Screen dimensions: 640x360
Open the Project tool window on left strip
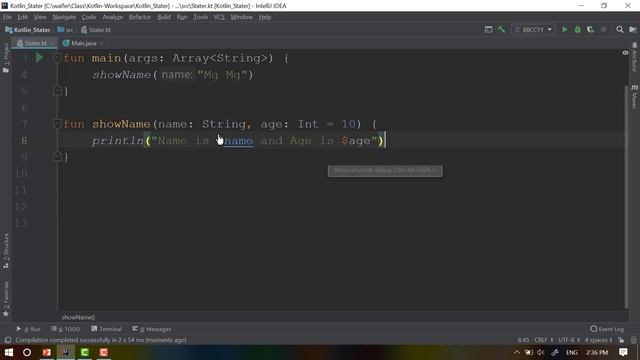(x=6, y=58)
